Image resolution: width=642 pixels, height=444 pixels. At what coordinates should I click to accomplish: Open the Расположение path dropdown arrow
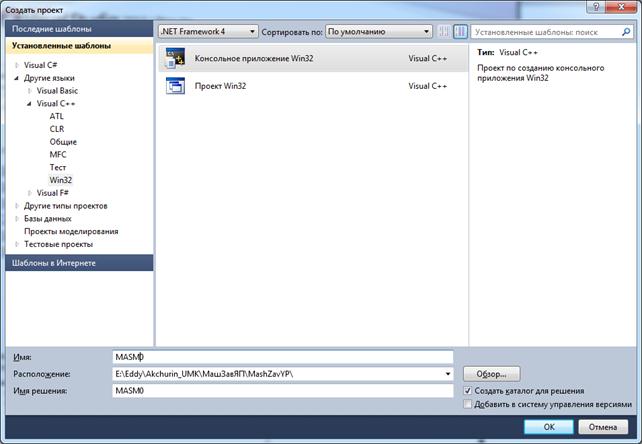(448, 374)
